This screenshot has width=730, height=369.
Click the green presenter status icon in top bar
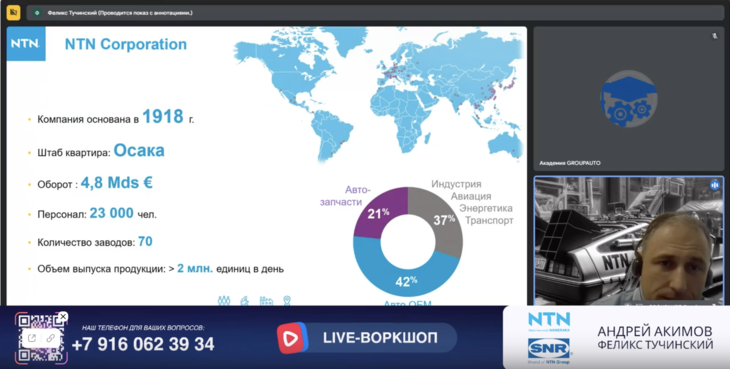(x=37, y=13)
